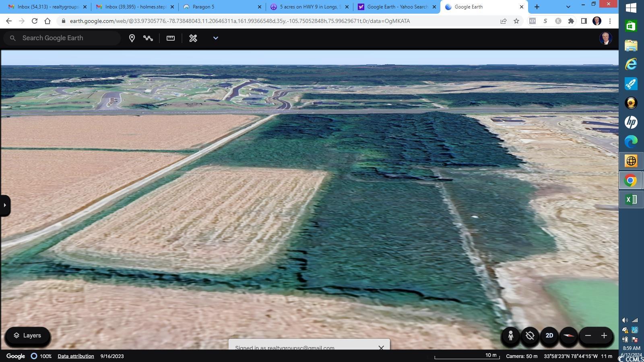Reset north using the compass icon

pyautogui.click(x=569, y=336)
